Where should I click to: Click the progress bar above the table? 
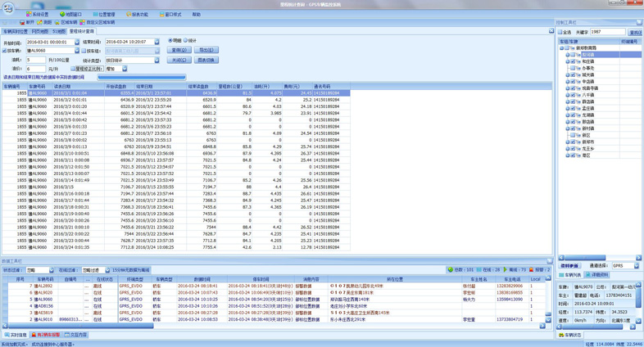141,78
